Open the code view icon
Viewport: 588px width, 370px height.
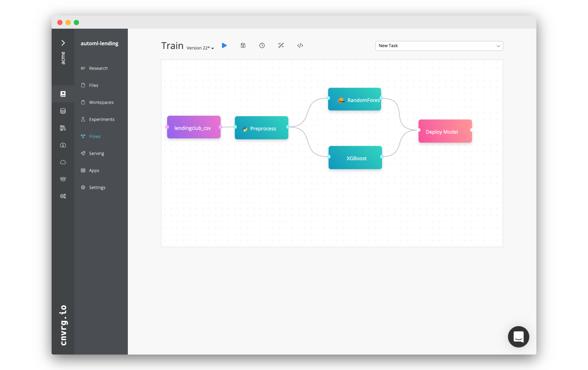(300, 46)
